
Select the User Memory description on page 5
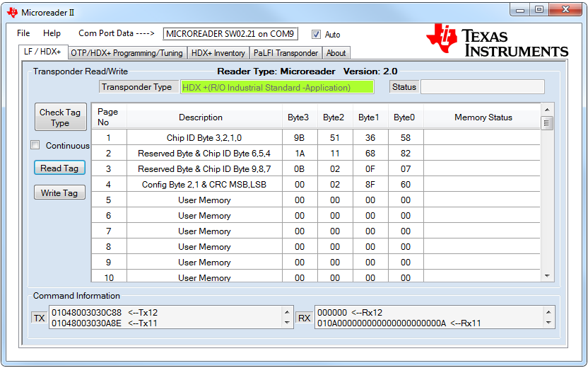[x=204, y=200]
